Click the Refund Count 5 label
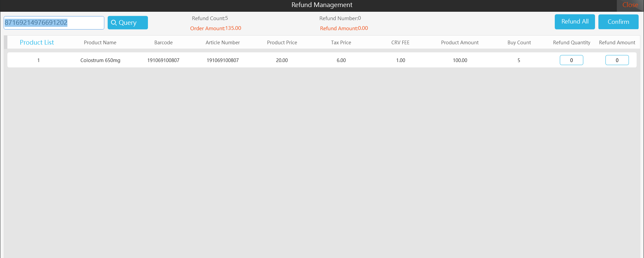The height and width of the screenshot is (258, 644). click(x=210, y=18)
